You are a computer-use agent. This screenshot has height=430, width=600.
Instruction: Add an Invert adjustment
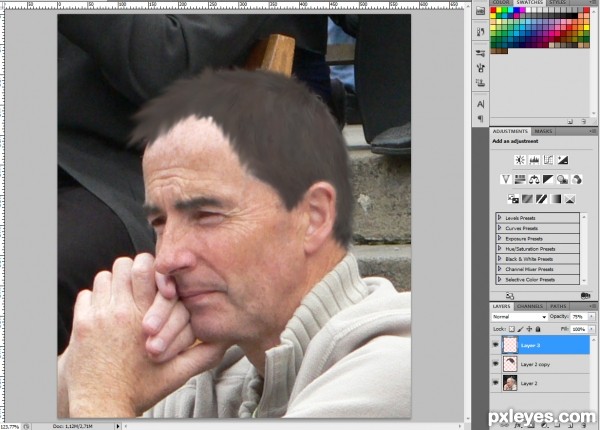click(x=513, y=199)
